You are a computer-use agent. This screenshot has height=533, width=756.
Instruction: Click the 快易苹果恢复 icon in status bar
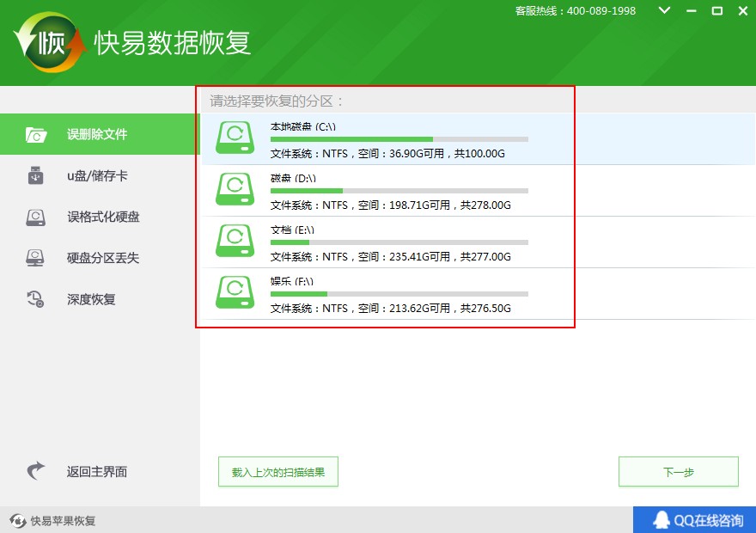17,521
